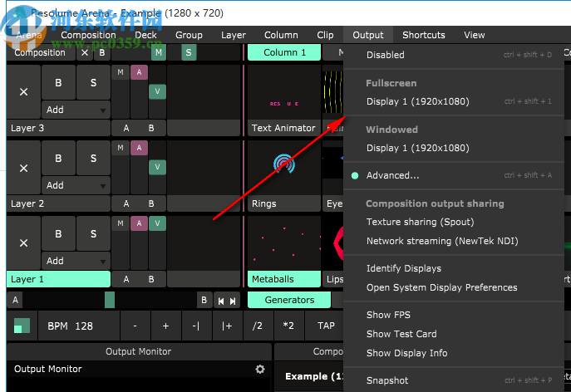Trigger the Rings clip thumbnail
Viewport: 571px width, 392px height.
pyautogui.click(x=284, y=168)
